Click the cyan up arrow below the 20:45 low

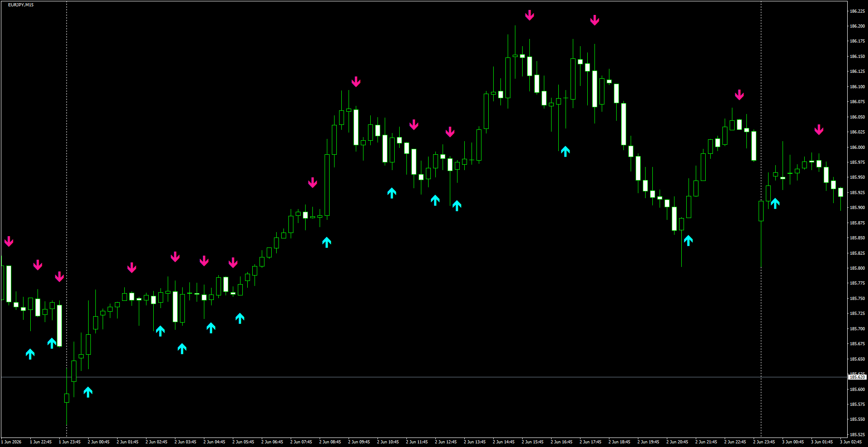pos(688,241)
